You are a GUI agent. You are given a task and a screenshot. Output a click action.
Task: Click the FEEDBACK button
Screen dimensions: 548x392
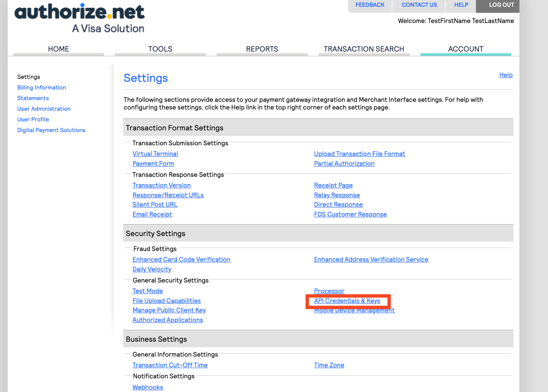click(x=370, y=5)
